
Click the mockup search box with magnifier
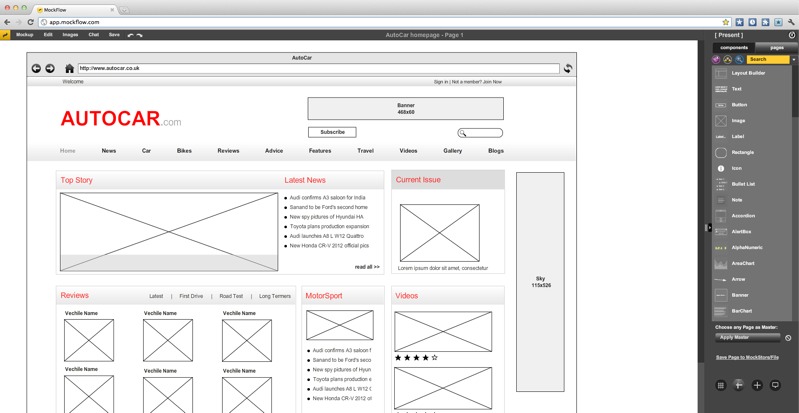480,133
